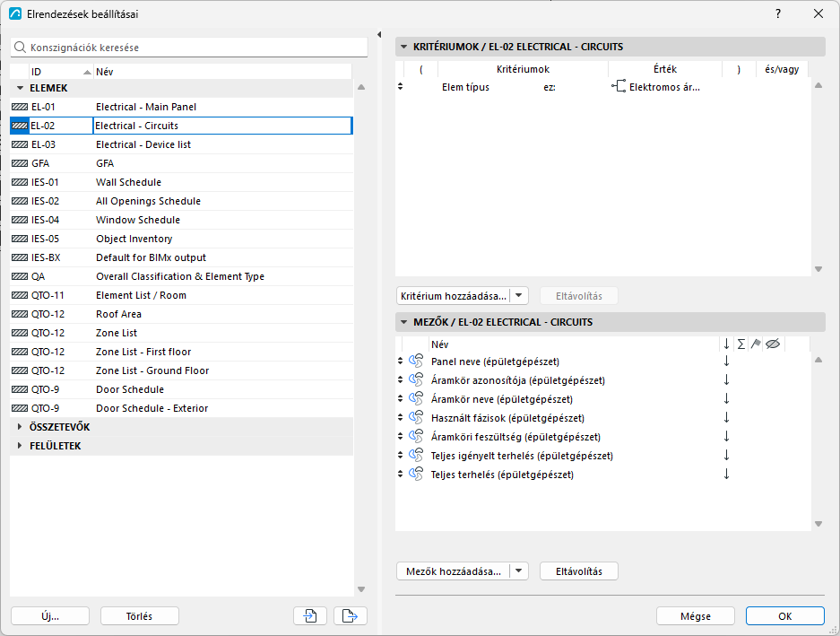Screen dimensions: 840x636
Task: Click the help question mark icon
Action: [x=778, y=14]
